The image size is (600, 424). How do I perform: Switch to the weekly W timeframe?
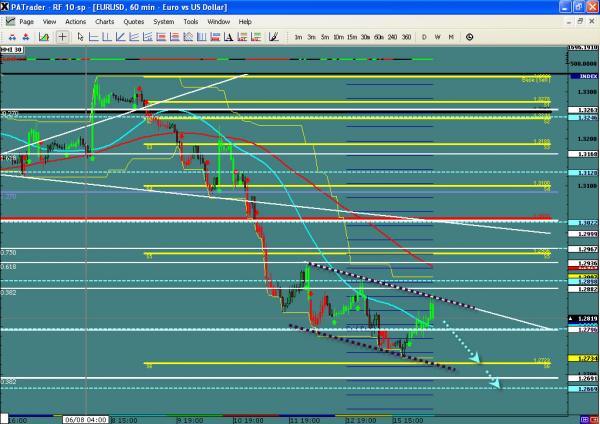pyautogui.click(x=438, y=37)
